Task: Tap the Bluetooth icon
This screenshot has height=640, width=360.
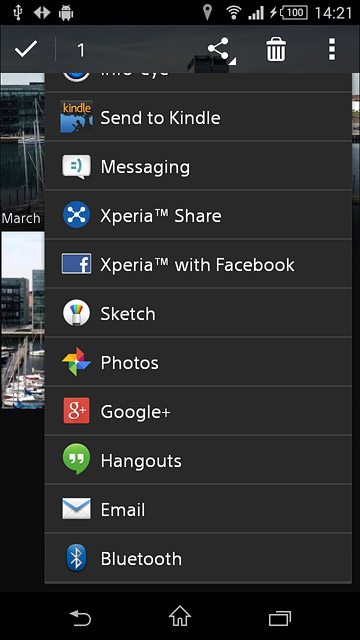Action: click(x=76, y=558)
